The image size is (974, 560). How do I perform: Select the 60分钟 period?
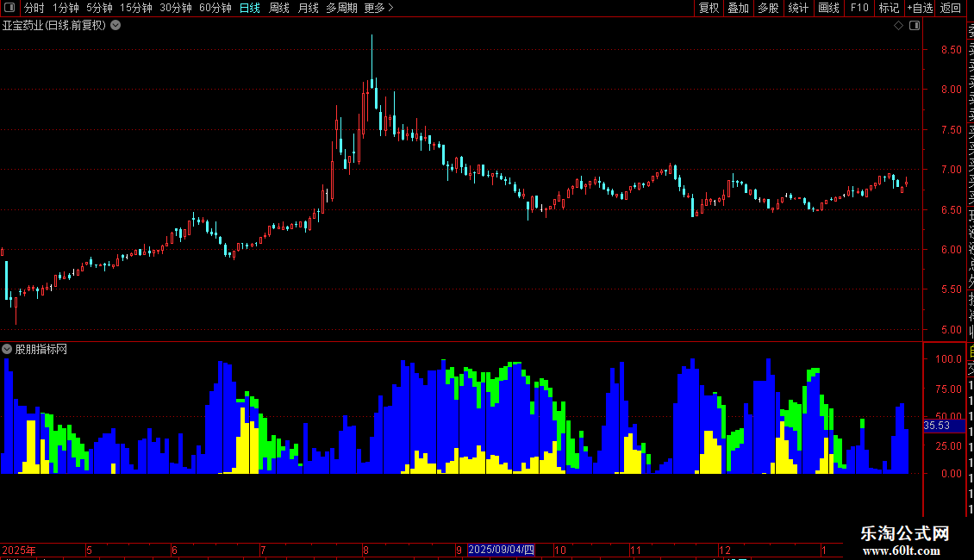click(x=215, y=8)
